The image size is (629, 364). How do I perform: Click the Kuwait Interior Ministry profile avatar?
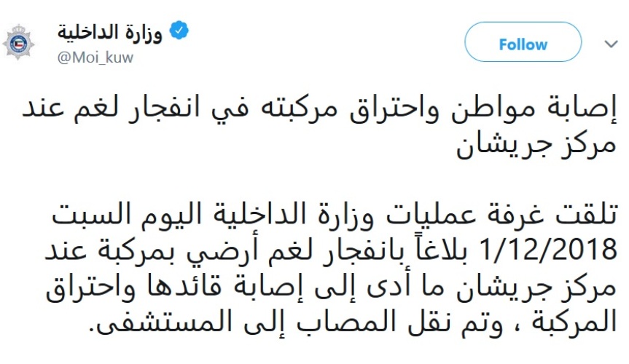[18, 43]
